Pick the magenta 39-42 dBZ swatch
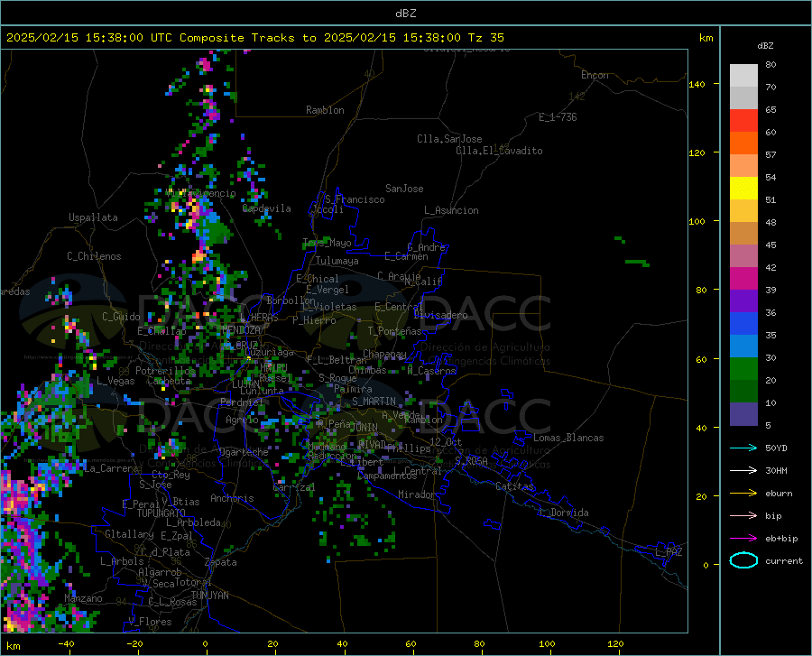Viewport: 812px width, 656px height. click(x=743, y=279)
